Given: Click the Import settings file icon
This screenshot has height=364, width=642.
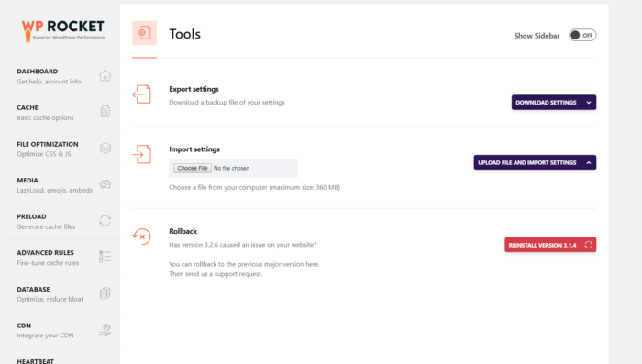Looking at the screenshot, I should (x=141, y=154).
